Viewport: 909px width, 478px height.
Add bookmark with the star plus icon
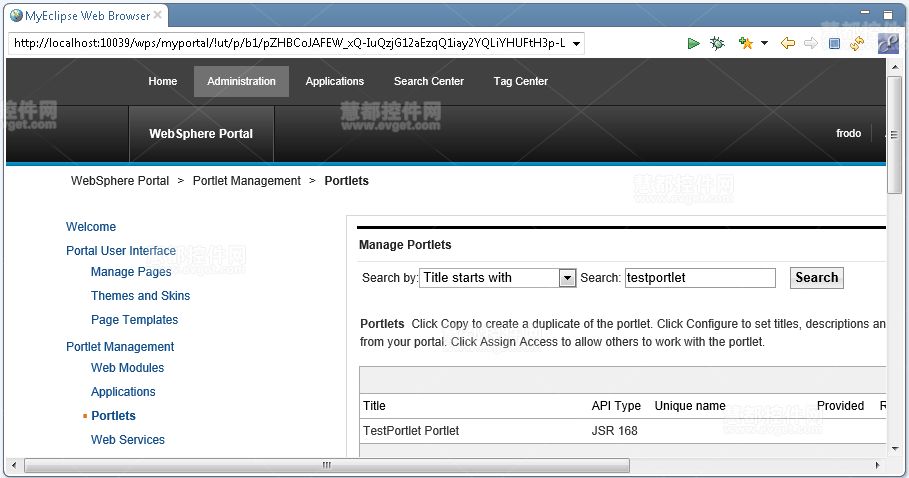coord(746,43)
